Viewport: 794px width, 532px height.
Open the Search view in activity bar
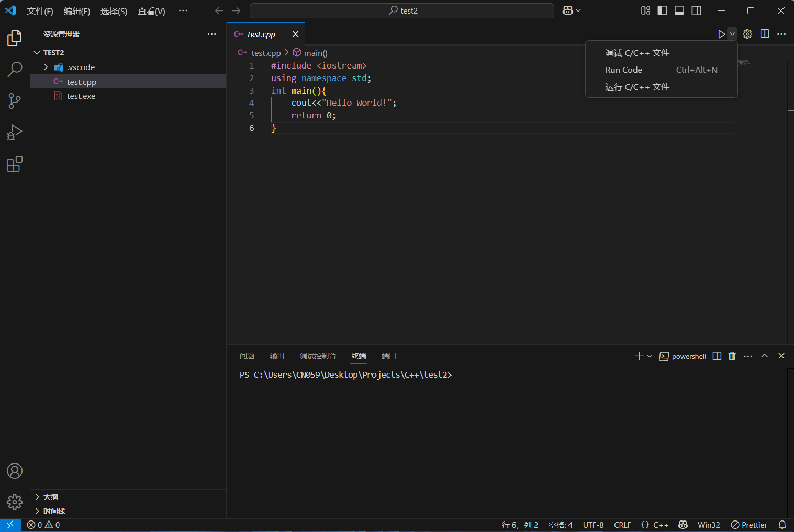(x=15, y=69)
